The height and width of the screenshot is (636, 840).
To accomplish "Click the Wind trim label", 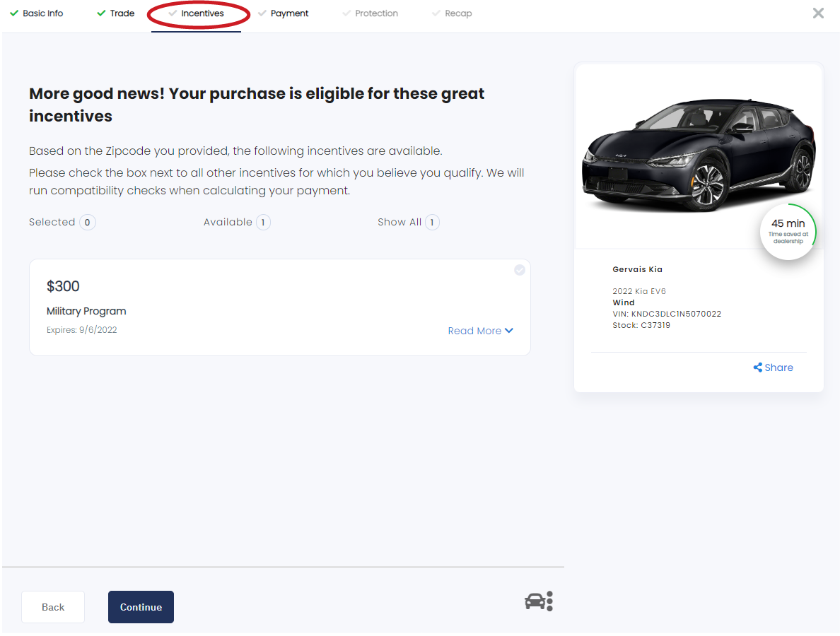I will point(624,302).
